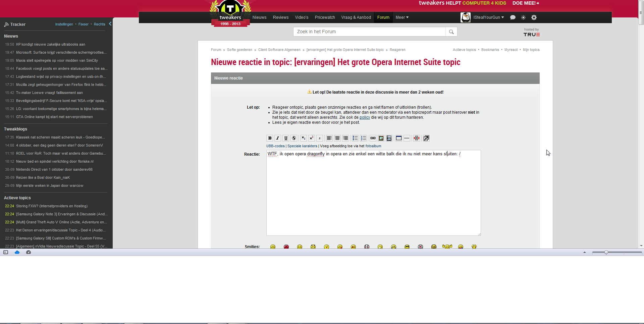Select the Forum tab in the navigation
Screen dimensions: 644x324
point(383,17)
